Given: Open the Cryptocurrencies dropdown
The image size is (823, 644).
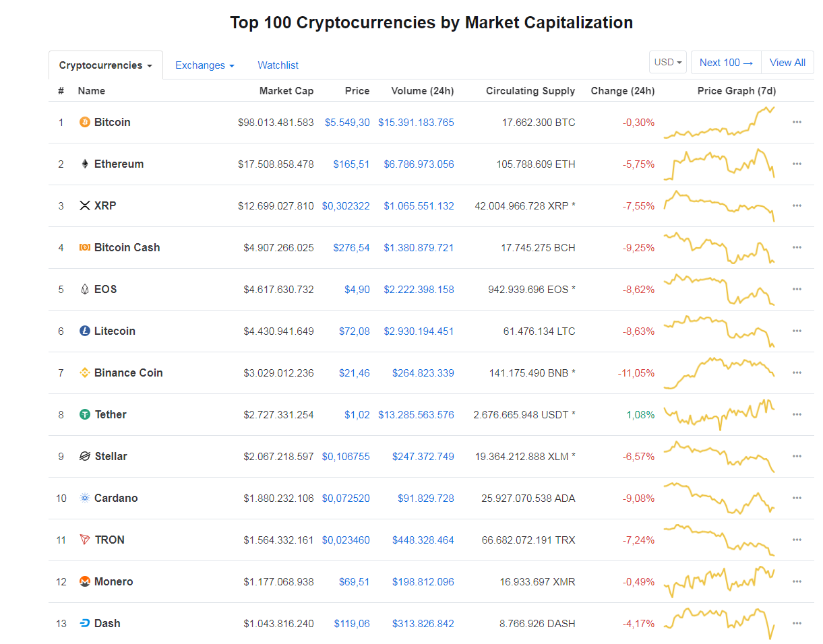Looking at the screenshot, I should (105, 65).
